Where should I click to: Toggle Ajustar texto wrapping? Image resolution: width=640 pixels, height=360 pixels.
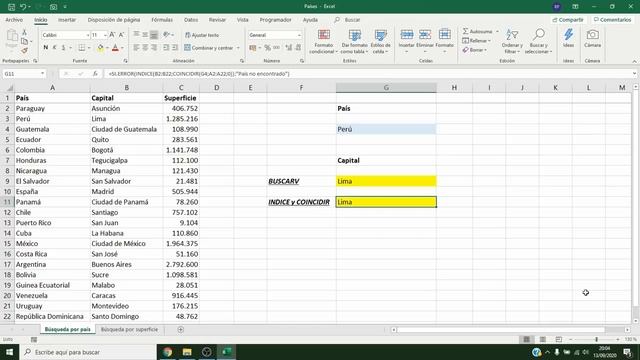pyautogui.click(x=202, y=35)
